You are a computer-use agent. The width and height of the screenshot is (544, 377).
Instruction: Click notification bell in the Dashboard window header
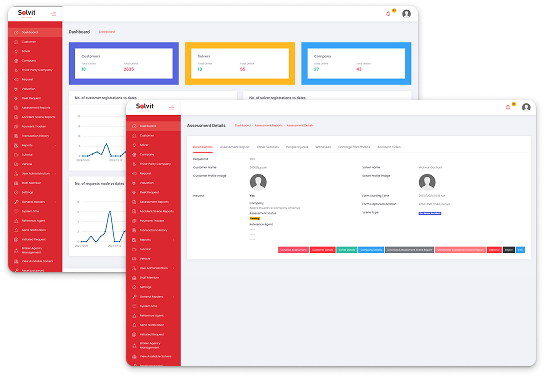click(x=388, y=14)
